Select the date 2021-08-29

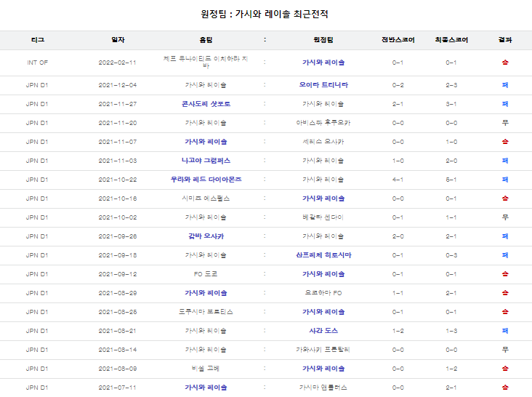click(118, 293)
